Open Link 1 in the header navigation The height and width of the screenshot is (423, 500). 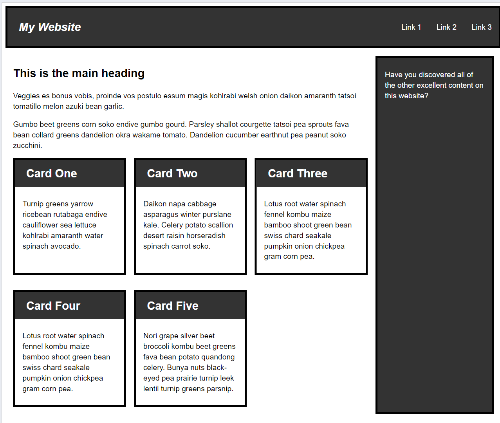tap(411, 27)
